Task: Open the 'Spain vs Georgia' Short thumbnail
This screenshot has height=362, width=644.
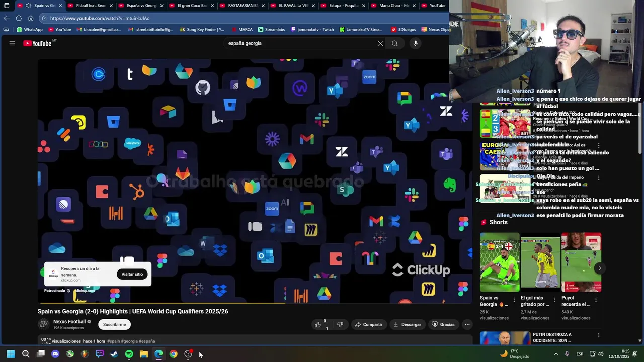Action: point(500,262)
